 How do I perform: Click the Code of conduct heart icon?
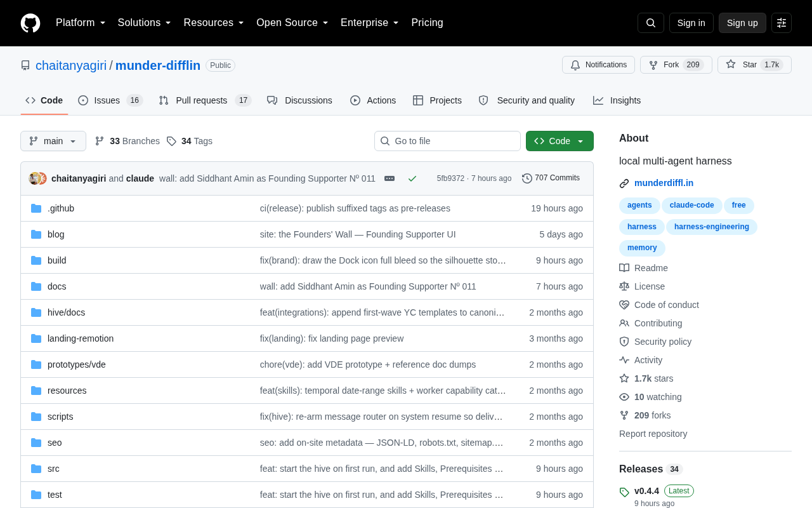(624, 305)
